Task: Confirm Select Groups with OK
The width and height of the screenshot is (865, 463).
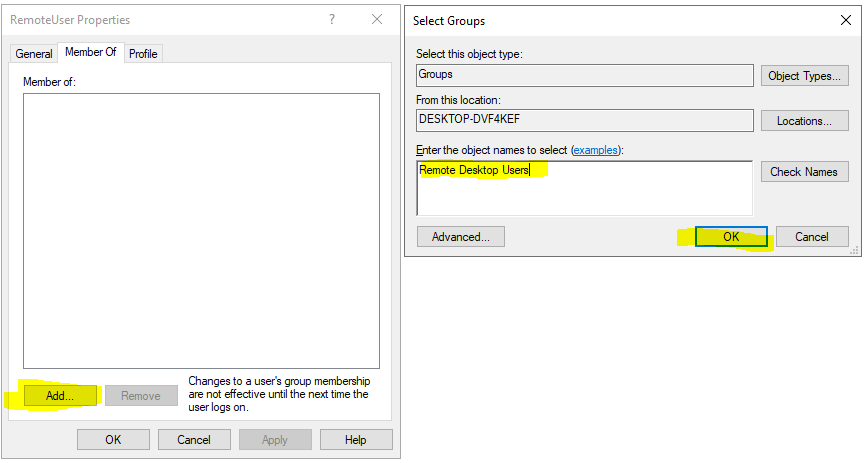Action: tap(731, 237)
